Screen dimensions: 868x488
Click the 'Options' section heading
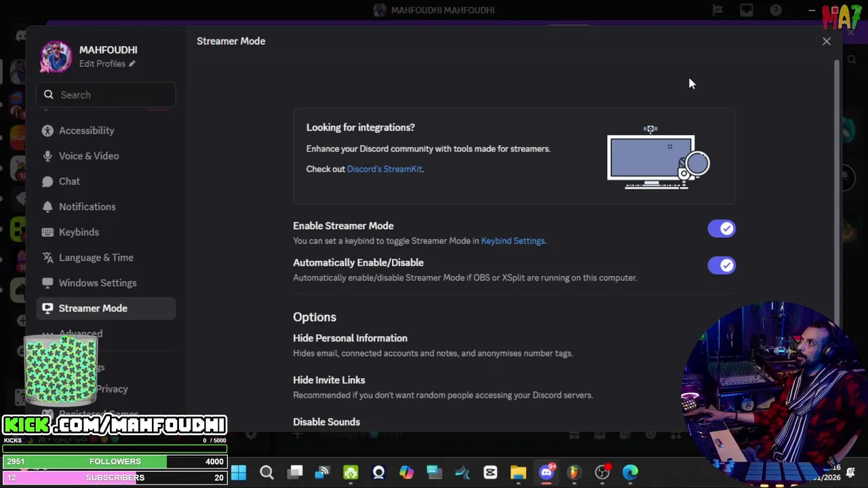pyautogui.click(x=315, y=317)
